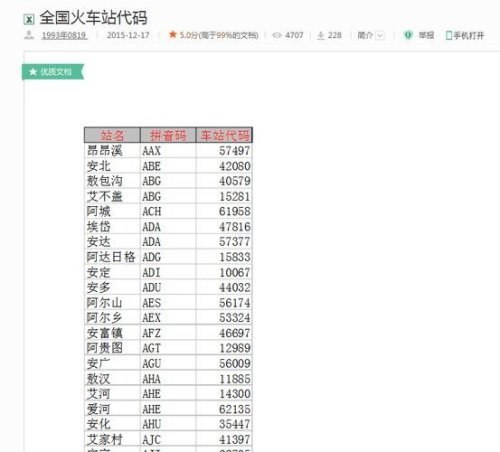Click station name 阿尔山
The width and height of the screenshot is (500, 452).
click(x=105, y=302)
